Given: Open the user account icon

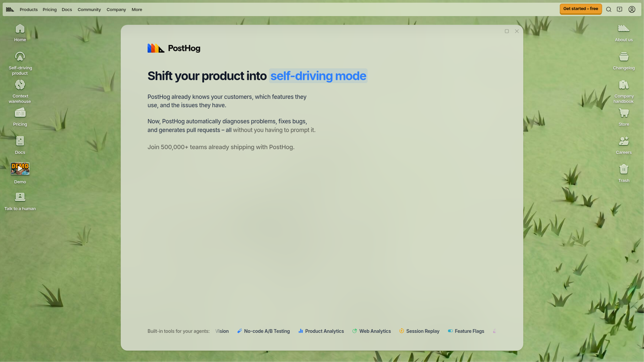Looking at the screenshot, I should point(632,9).
